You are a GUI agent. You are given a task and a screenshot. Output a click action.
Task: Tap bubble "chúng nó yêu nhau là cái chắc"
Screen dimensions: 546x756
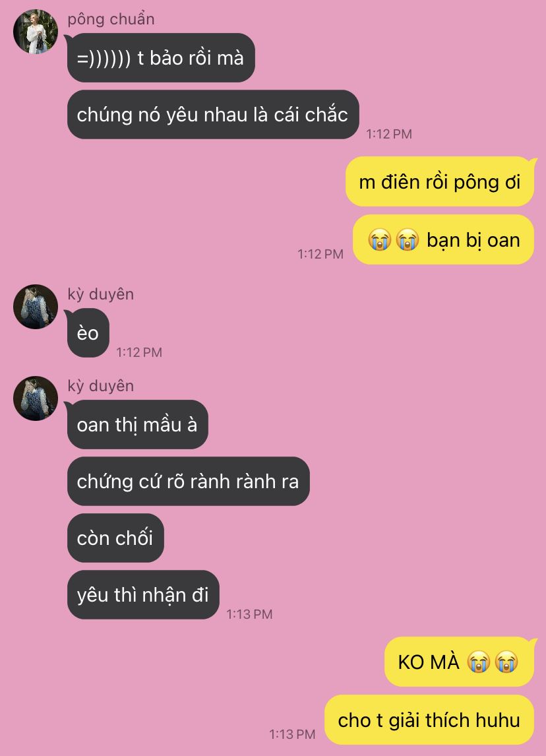click(213, 115)
